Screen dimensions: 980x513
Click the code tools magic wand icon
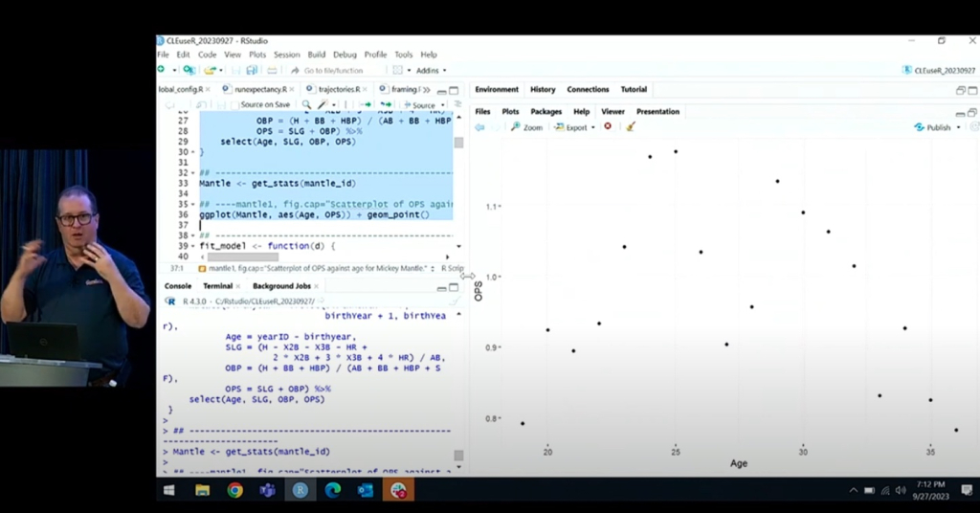tap(323, 104)
